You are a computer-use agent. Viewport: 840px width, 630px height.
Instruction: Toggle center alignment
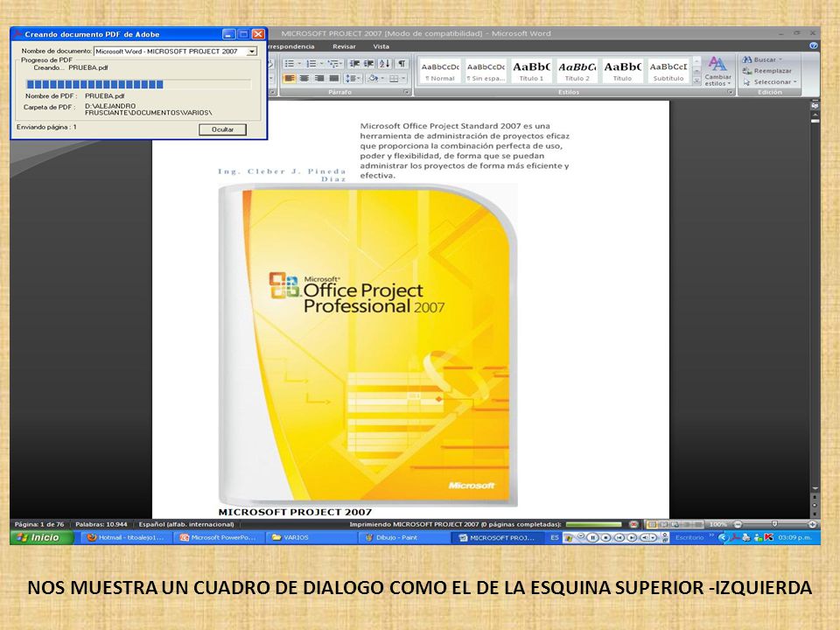coord(304,78)
